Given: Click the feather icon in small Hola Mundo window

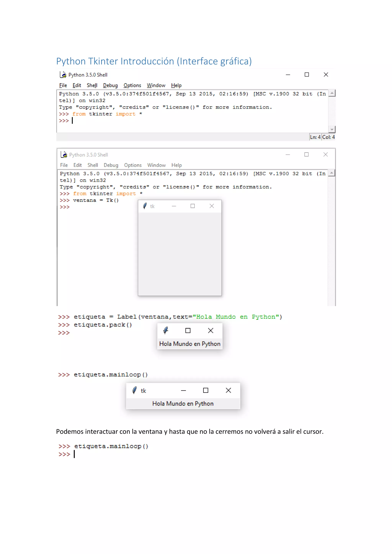Looking at the screenshot, I should (166, 330).
